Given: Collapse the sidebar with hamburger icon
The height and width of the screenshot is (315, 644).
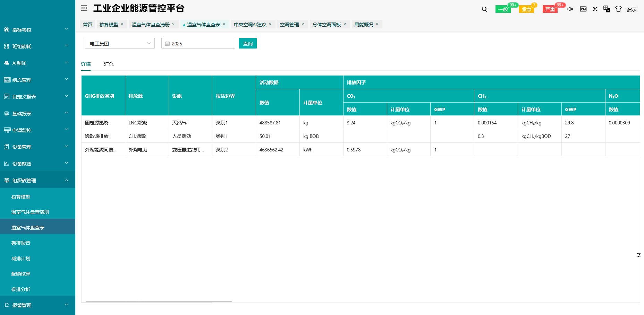Looking at the screenshot, I should [x=84, y=8].
